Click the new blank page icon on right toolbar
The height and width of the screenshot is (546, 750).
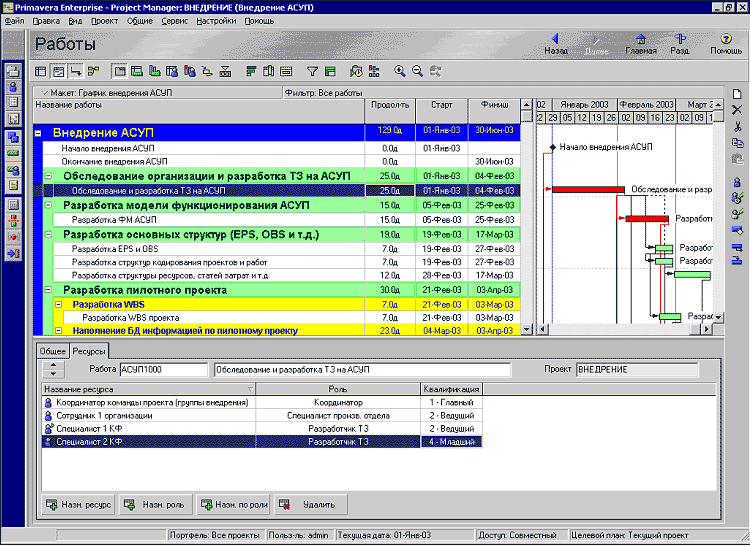737,93
